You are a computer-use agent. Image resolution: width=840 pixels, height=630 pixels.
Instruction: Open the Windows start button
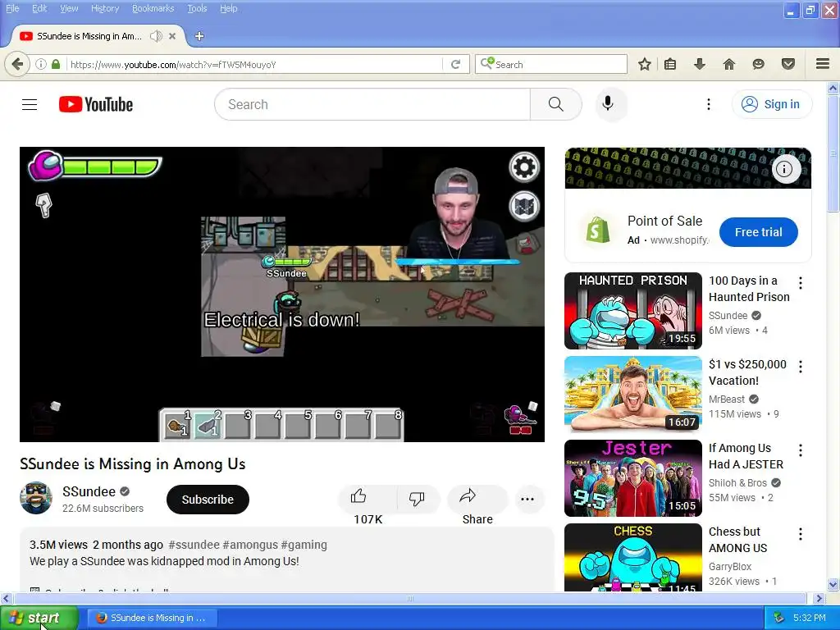[39, 618]
